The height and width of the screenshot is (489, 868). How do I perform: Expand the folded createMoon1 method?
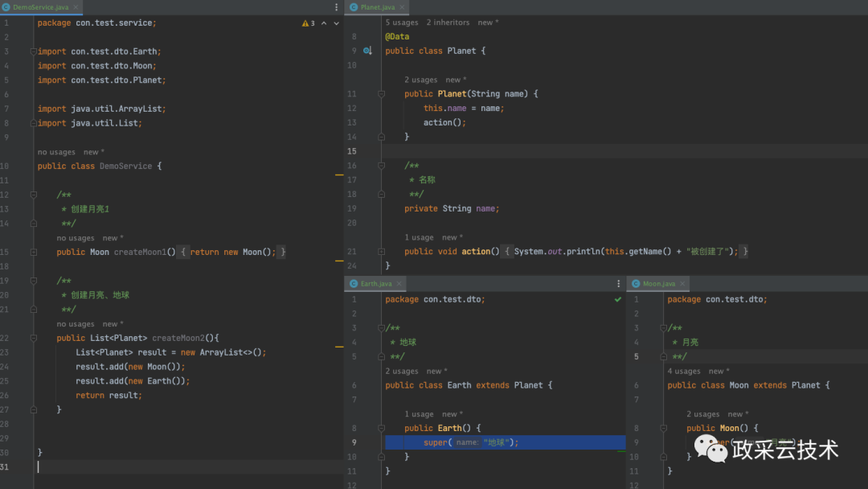pyautogui.click(x=33, y=253)
